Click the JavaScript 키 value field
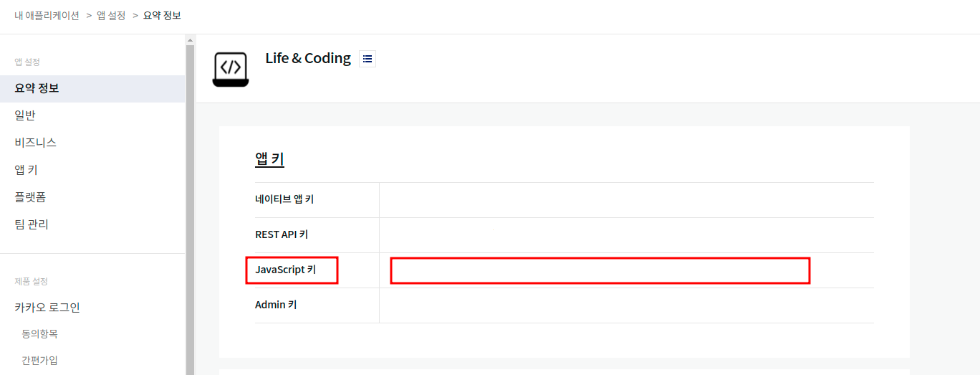980x375 pixels. [600, 270]
